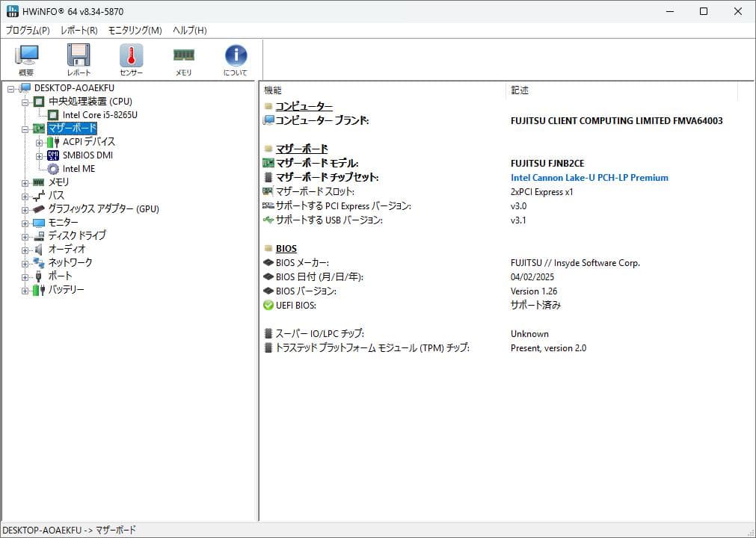The image size is (756, 538).
Task: Select the マザーボード item in the tree
Action: tap(73, 129)
